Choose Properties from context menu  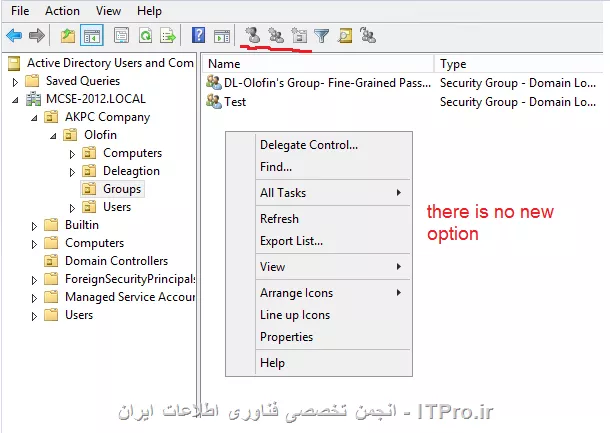point(334,337)
